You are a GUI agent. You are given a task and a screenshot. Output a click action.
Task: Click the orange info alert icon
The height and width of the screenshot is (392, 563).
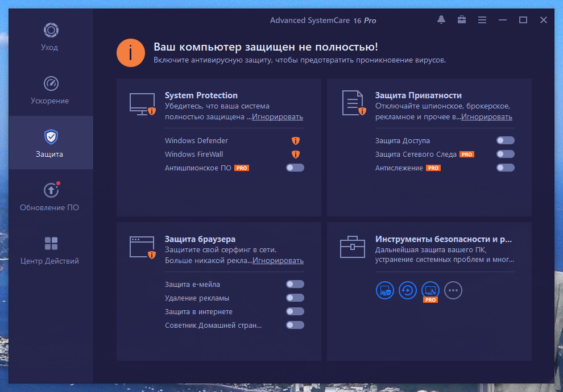(x=131, y=53)
